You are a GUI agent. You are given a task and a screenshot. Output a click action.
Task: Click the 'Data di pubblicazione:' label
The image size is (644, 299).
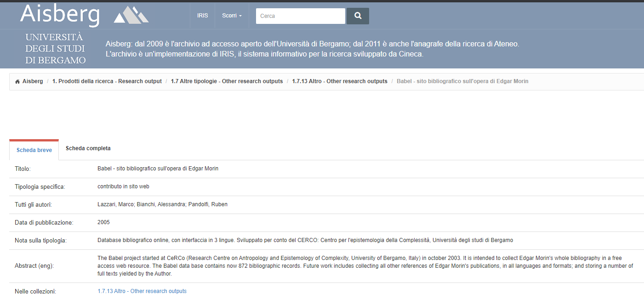[44, 223]
